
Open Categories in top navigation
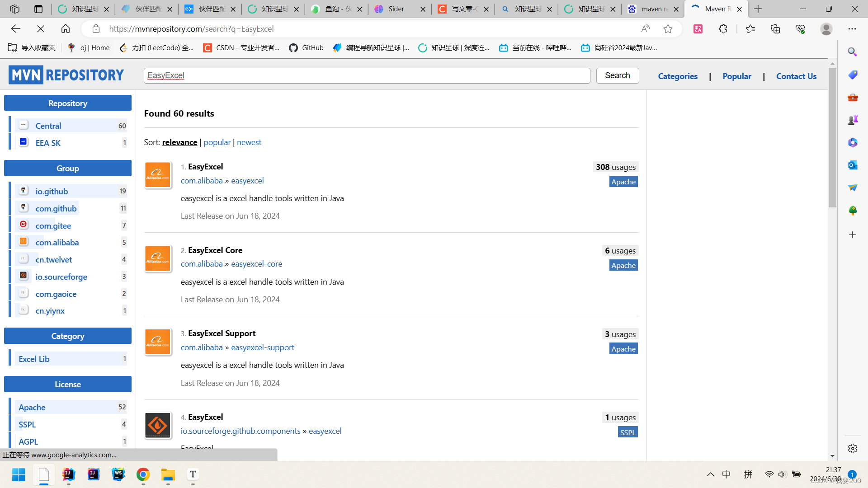(x=678, y=76)
